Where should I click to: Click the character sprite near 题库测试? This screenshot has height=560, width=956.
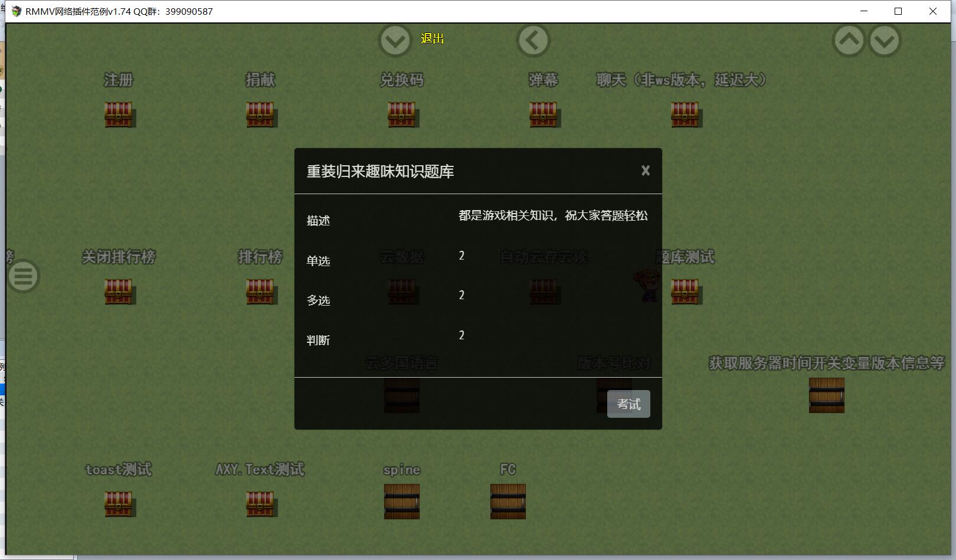click(x=649, y=286)
